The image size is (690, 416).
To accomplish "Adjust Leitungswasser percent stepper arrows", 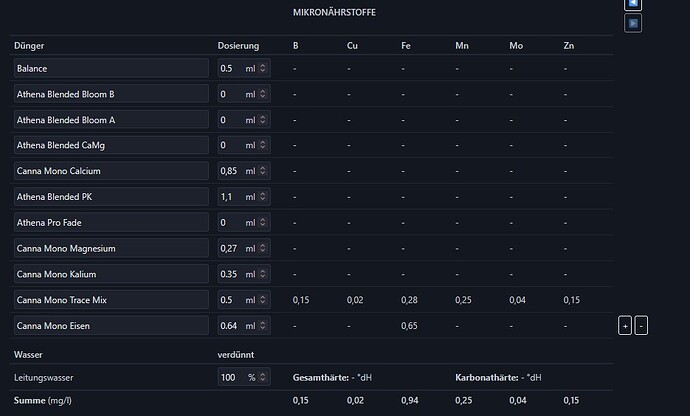I will click(x=263, y=377).
